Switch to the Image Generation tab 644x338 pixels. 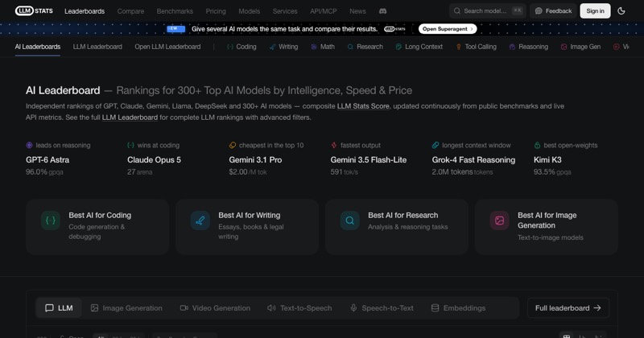[126, 308]
